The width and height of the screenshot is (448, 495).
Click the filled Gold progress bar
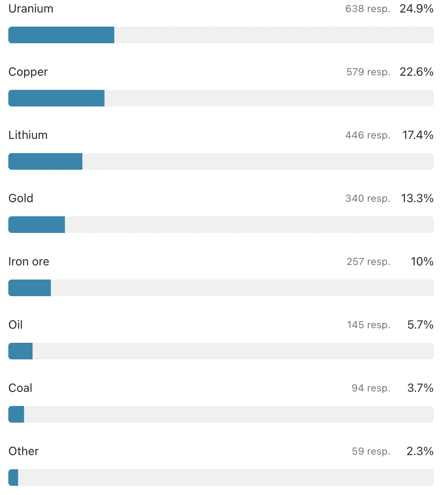coord(37,225)
